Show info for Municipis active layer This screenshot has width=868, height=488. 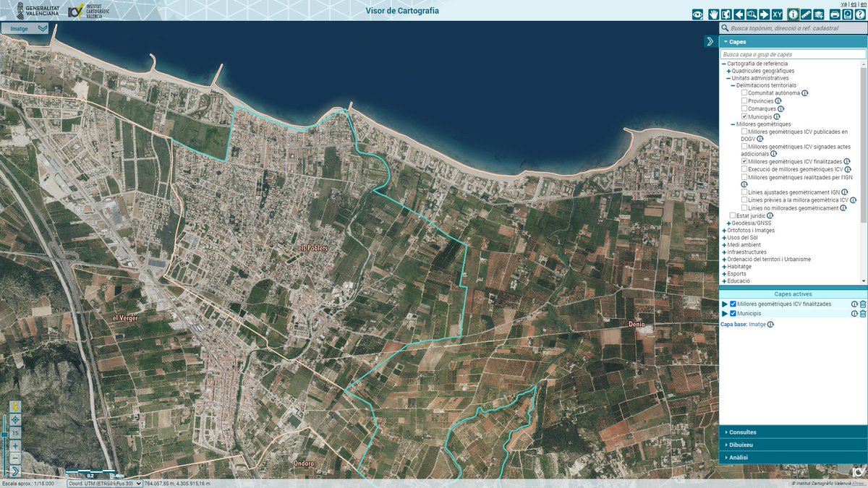click(854, 313)
